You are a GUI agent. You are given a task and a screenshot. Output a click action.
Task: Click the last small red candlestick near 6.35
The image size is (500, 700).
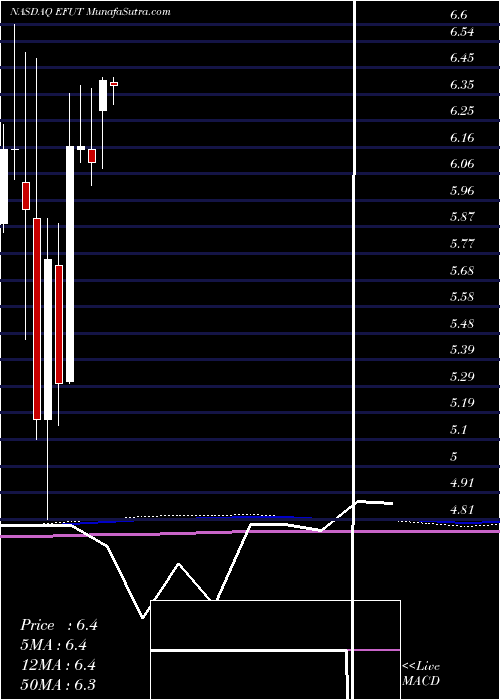[114, 83]
